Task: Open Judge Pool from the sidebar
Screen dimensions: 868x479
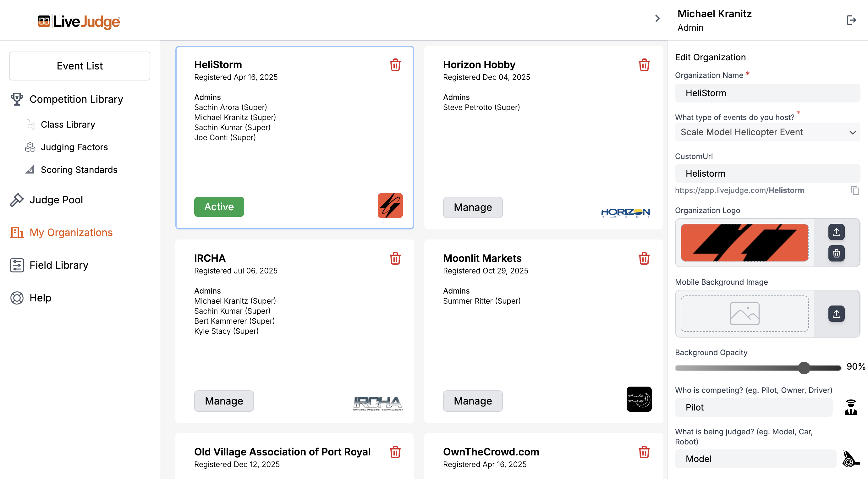Action: pyautogui.click(x=56, y=200)
